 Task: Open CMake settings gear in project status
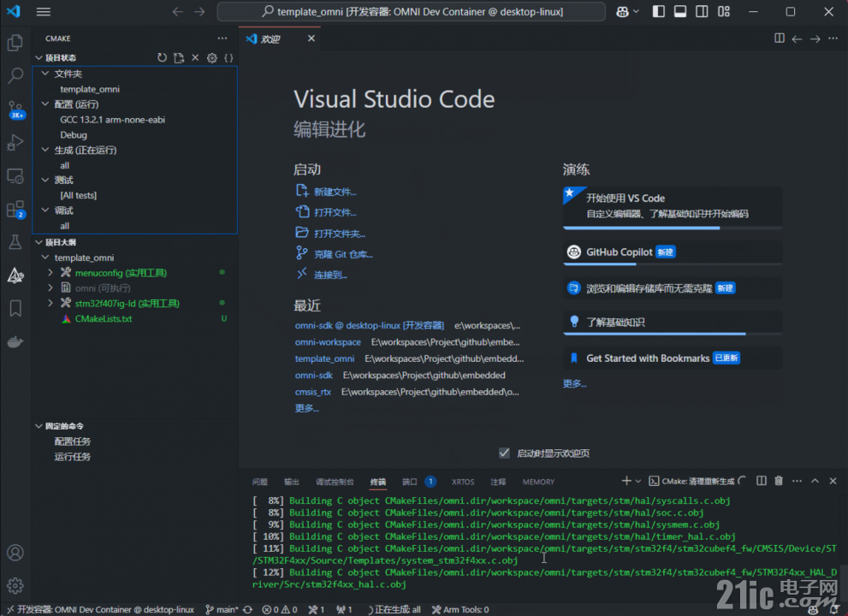pyautogui.click(x=212, y=57)
